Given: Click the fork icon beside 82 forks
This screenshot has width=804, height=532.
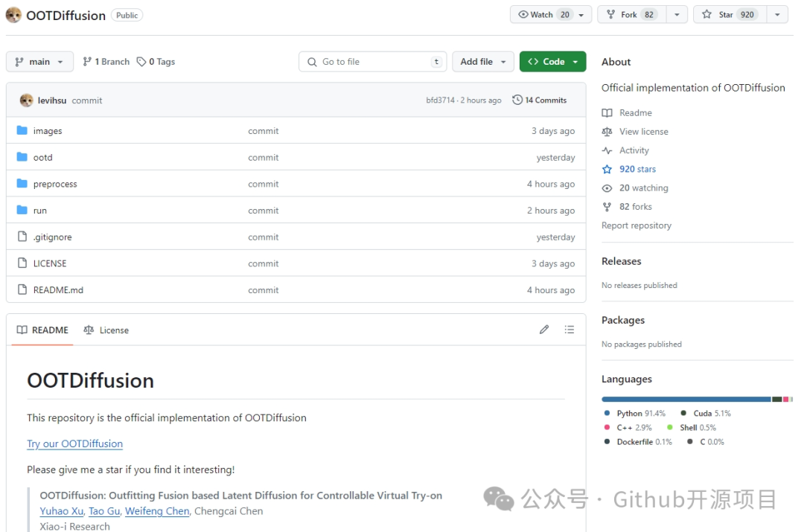Looking at the screenshot, I should 607,207.
